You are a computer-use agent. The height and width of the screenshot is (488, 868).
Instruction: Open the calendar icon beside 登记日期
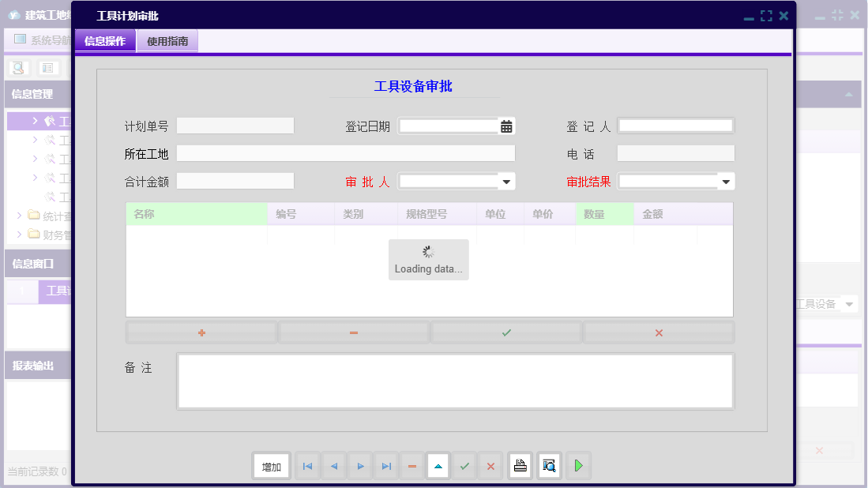pos(505,126)
